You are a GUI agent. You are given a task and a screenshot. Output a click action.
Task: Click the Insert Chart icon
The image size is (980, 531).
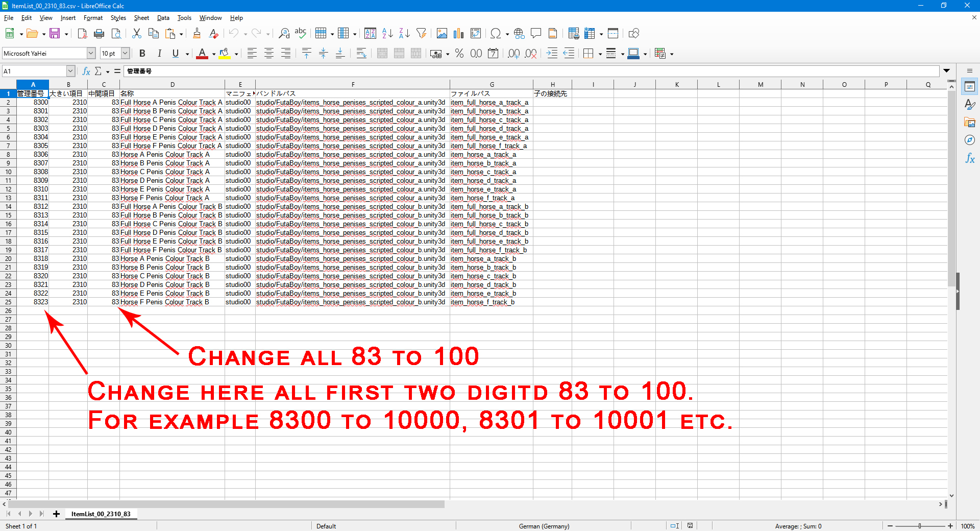tap(458, 34)
